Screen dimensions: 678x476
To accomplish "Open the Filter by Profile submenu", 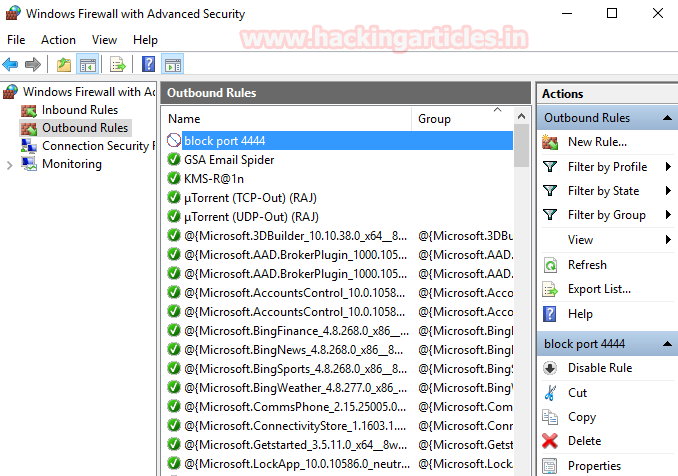I will 667,167.
